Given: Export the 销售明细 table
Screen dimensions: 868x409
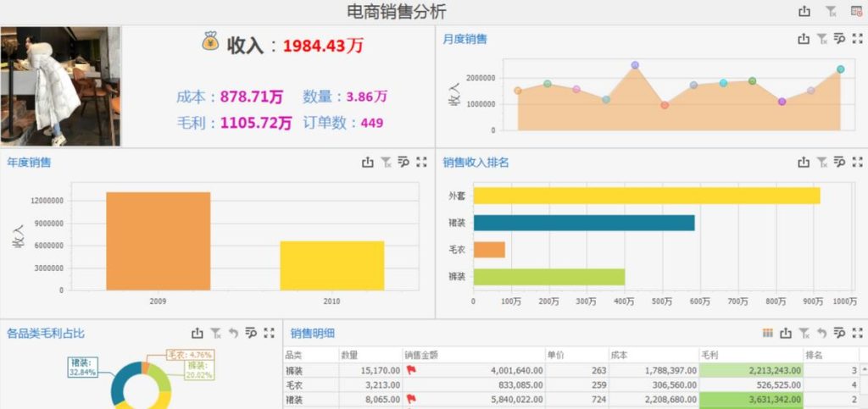Looking at the screenshot, I should [x=786, y=333].
